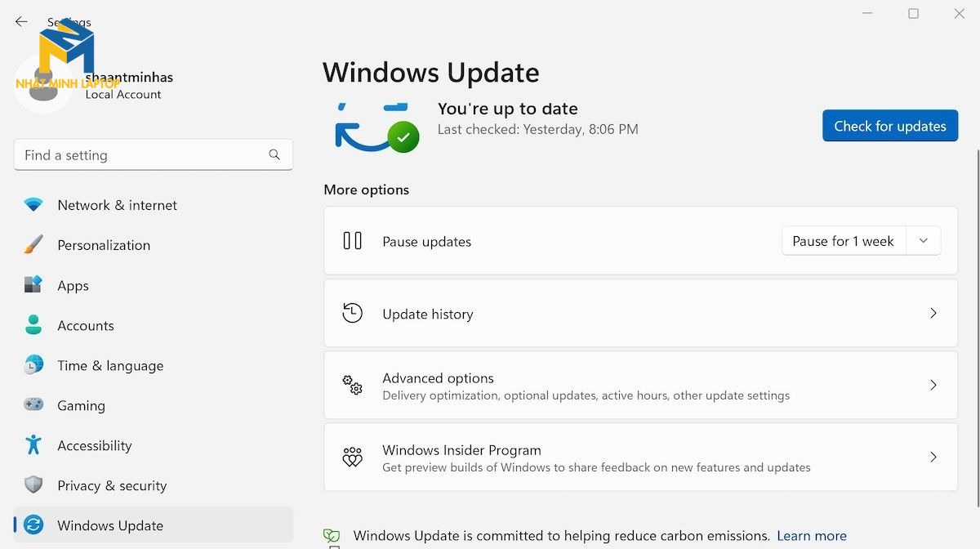Click the Find a setting search box
The height and width of the screenshot is (549, 980).
pyautogui.click(x=154, y=154)
